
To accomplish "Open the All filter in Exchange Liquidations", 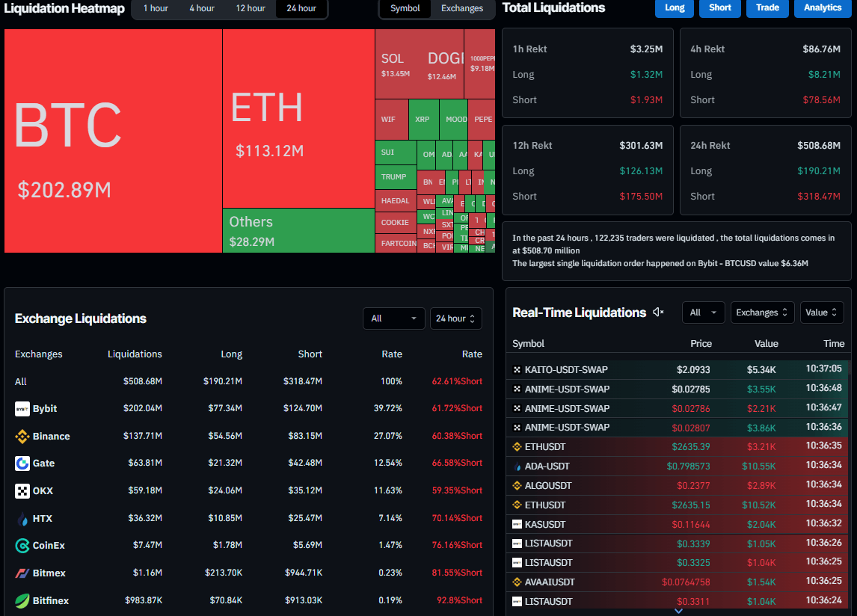I will click(393, 318).
